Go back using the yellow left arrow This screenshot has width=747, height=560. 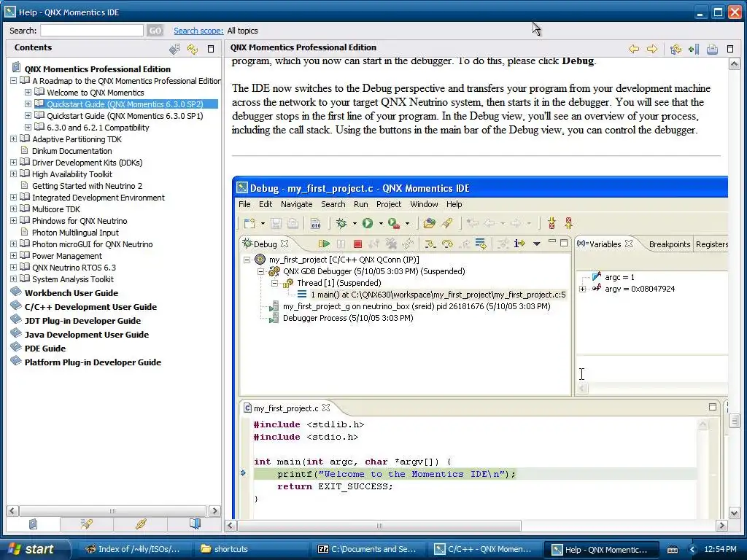634,49
